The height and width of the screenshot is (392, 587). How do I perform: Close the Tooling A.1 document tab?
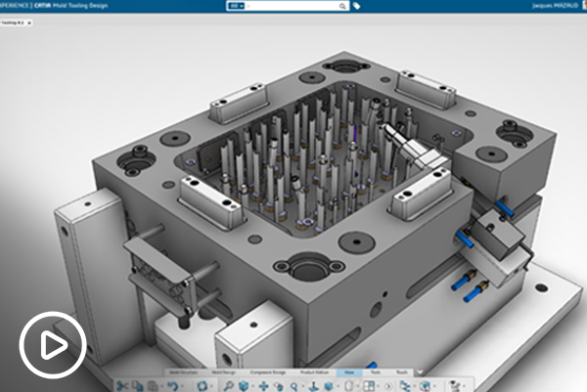31,22
